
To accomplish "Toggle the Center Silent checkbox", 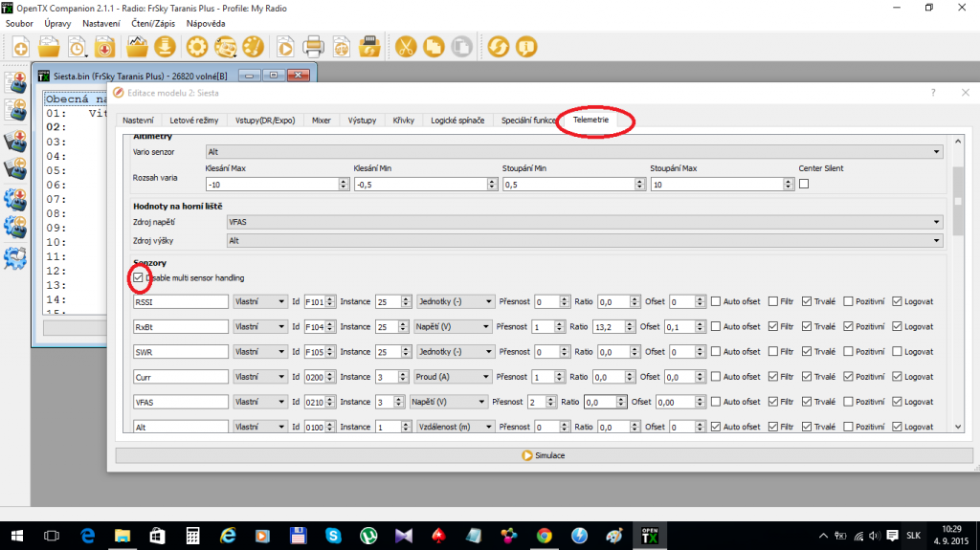I will point(804,184).
